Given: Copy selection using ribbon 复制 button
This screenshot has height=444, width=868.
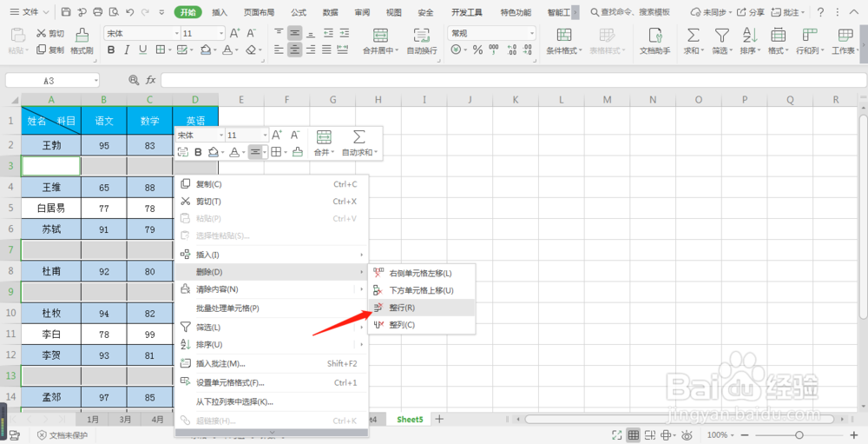Looking at the screenshot, I should [x=50, y=50].
